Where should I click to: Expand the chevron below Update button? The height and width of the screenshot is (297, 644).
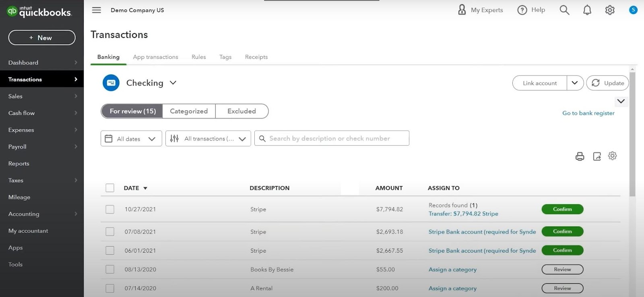(x=621, y=101)
